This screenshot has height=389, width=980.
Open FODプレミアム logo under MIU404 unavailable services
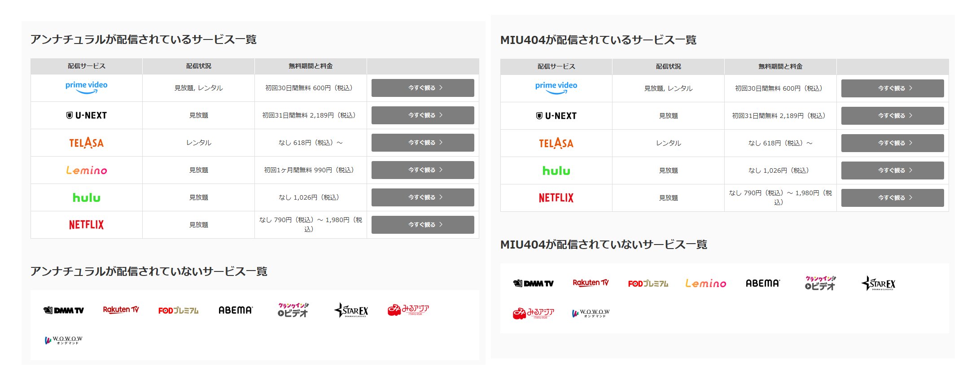(x=648, y=283)
